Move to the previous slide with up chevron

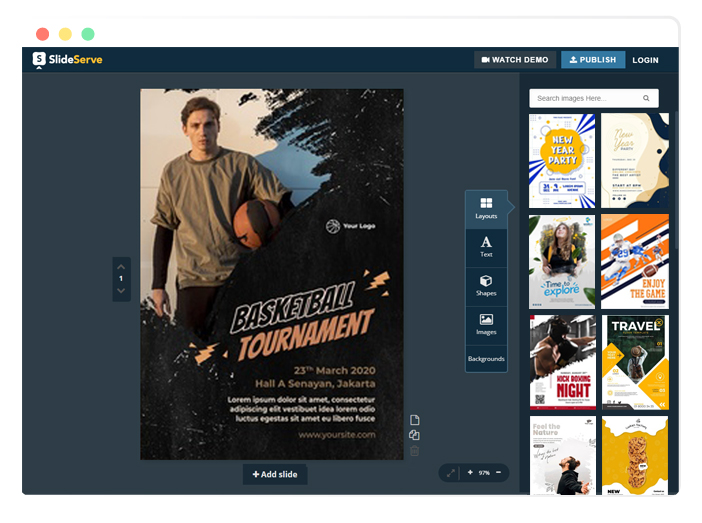(121, 266)
